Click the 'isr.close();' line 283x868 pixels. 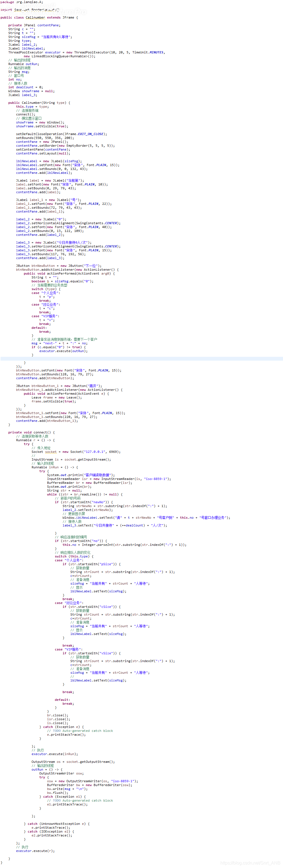pos(59,719)
